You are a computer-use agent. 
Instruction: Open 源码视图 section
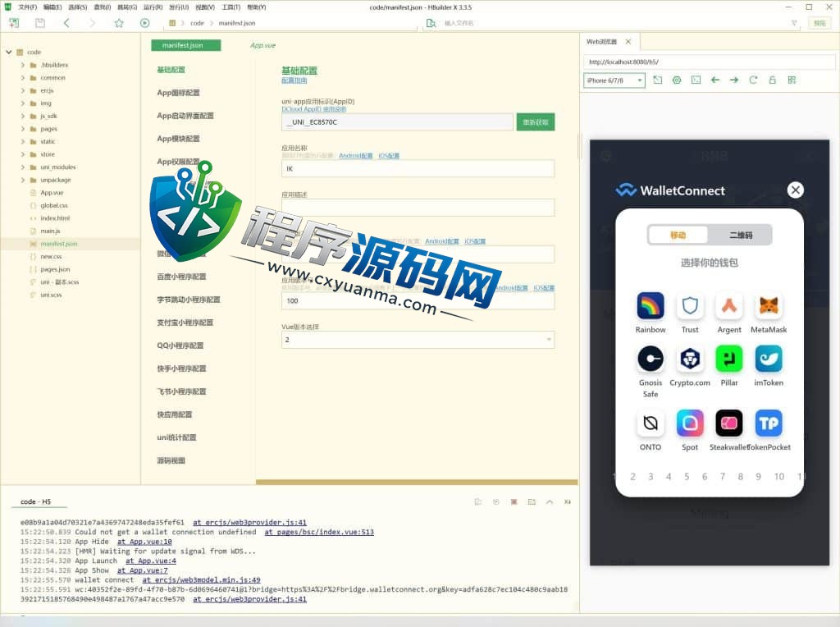tap(171, 460)
